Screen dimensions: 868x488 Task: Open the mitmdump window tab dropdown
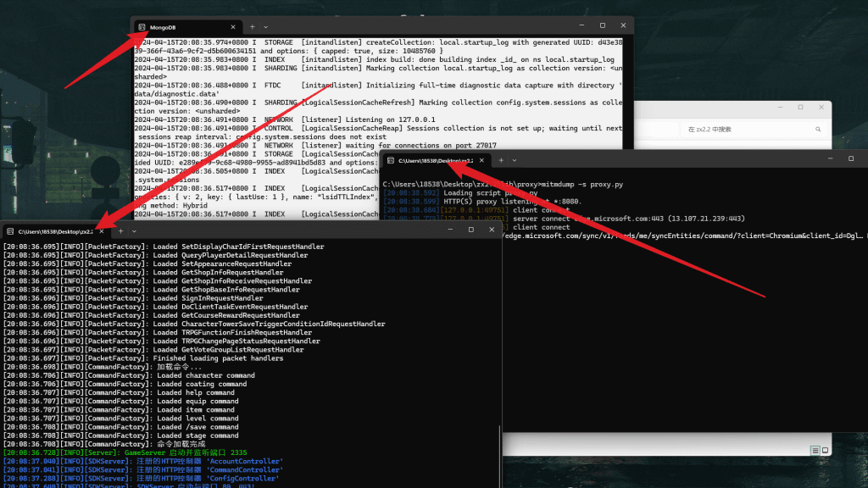click(515, 160)
